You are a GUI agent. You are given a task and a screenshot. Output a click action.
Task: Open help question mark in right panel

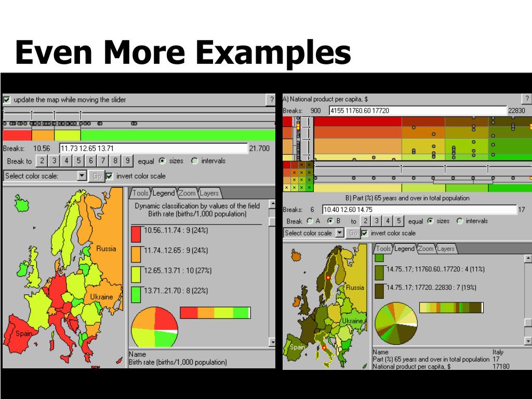click(x=527, y=99)
